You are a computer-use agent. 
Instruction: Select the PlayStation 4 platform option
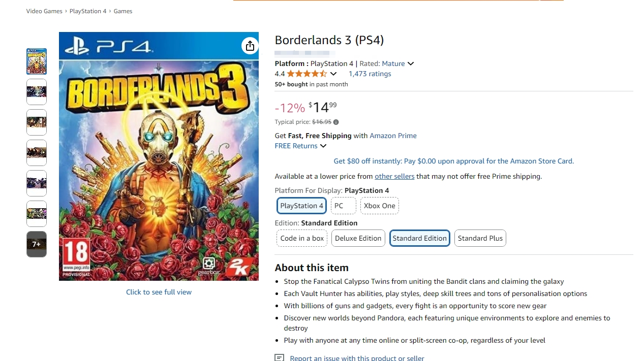[x=301, y=206]
